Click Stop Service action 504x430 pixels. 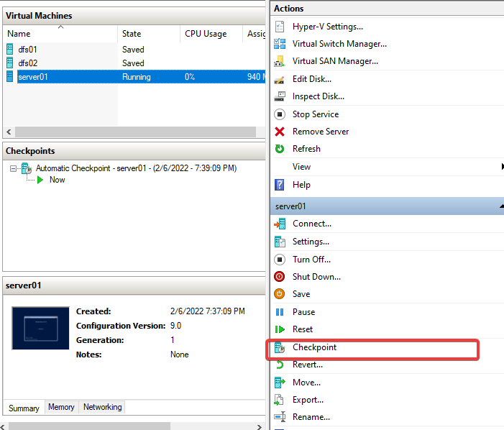(x=316, y=114)
